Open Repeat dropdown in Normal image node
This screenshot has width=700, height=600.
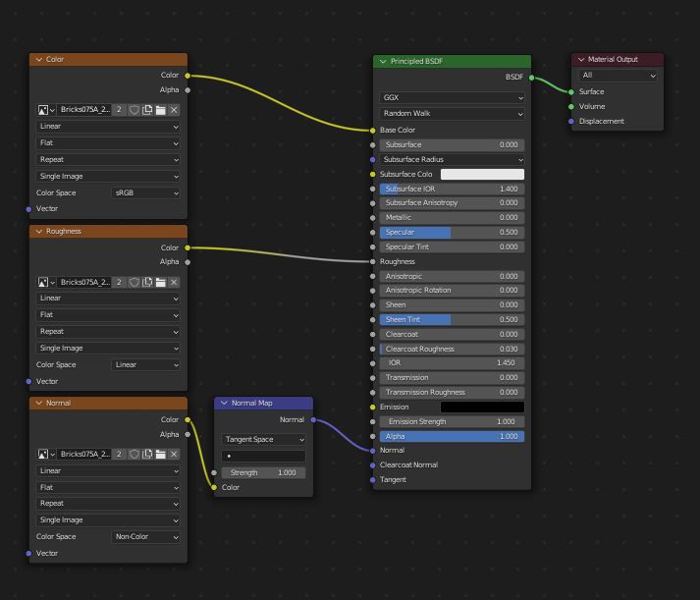point(108,504)
